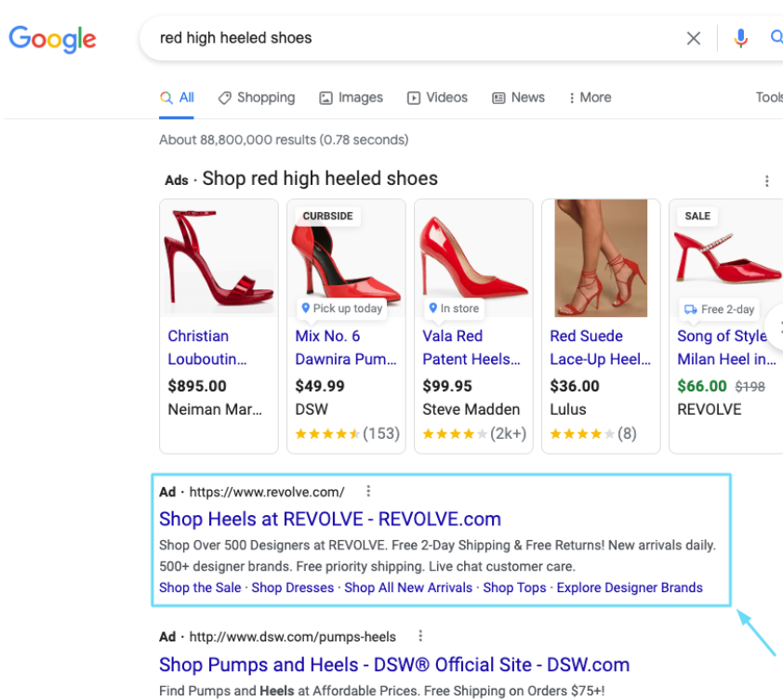Click the Shop Tops sitelink

pyautogui.click(x=515, y=588)
